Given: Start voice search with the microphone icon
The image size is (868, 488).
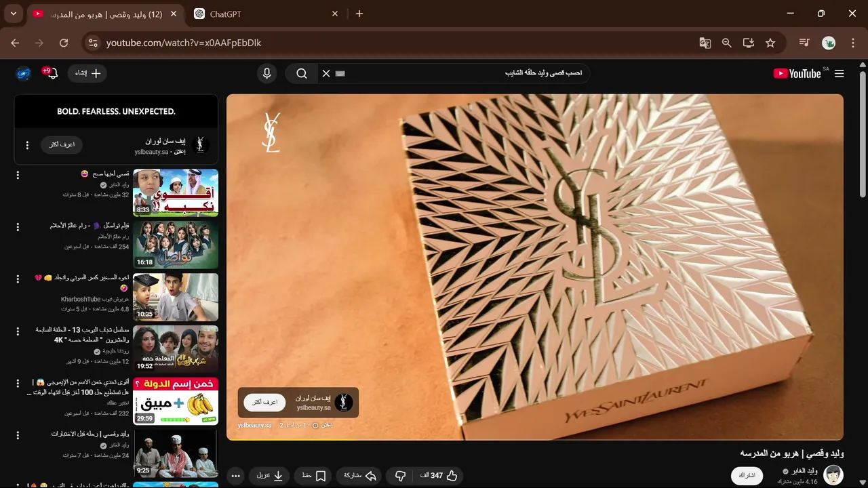Looking at the screenshot, I should point(267,73).
